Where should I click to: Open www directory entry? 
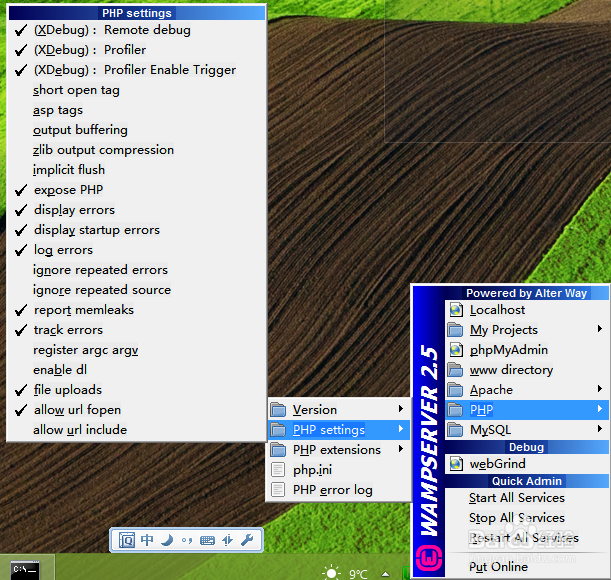tap(527, 370)
